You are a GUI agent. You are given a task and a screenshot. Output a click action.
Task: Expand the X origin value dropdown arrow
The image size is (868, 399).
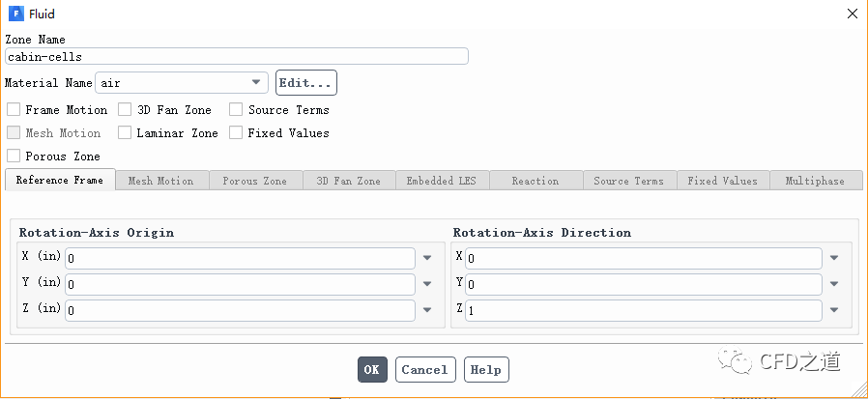tap(426, 259)
